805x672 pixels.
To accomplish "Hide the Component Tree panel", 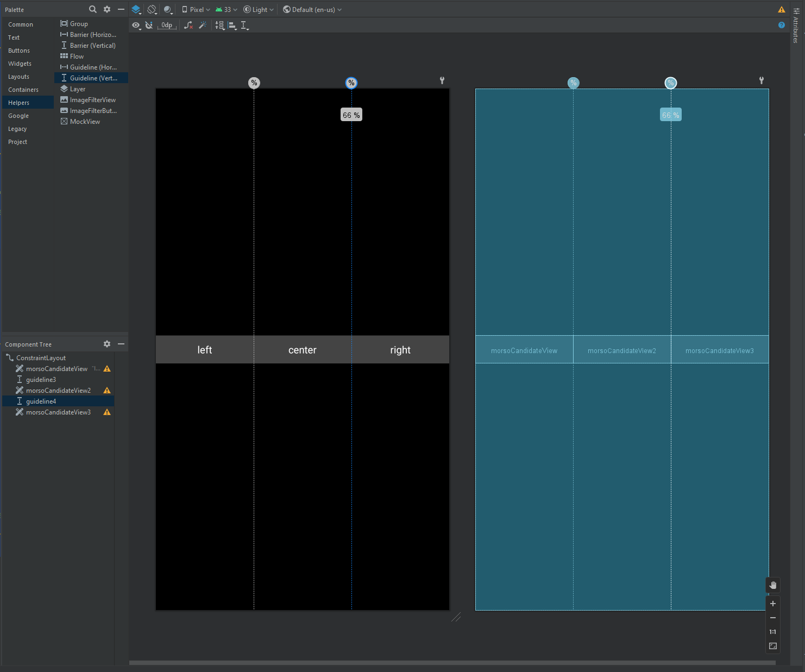I will point(121,344).
